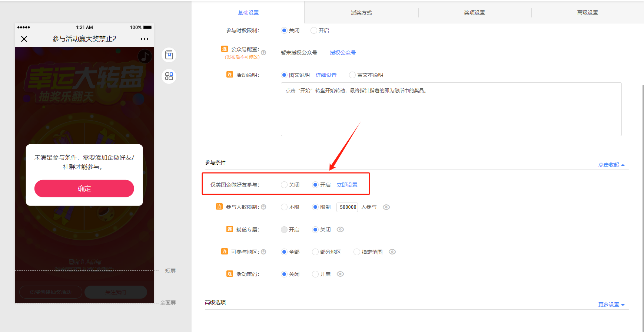
Task: Open 立即设置 link for 企微好友
Action: tap(347, 185)
